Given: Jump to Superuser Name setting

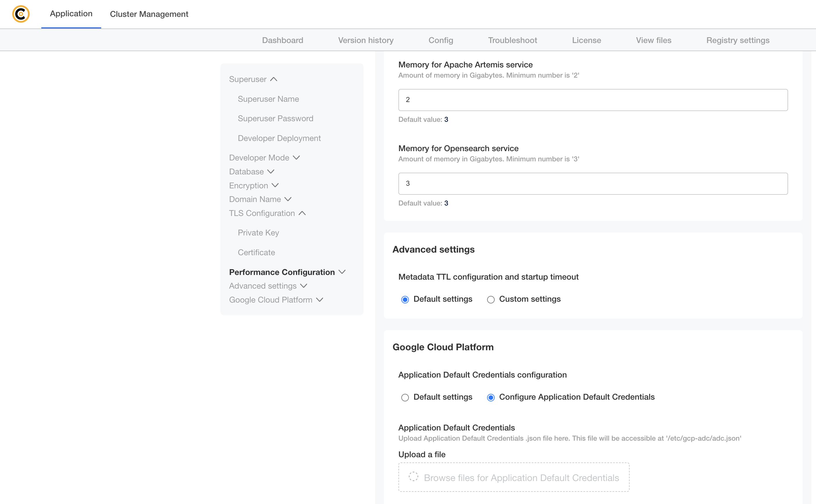Looking at the screenshot, I should coord(268,99).
